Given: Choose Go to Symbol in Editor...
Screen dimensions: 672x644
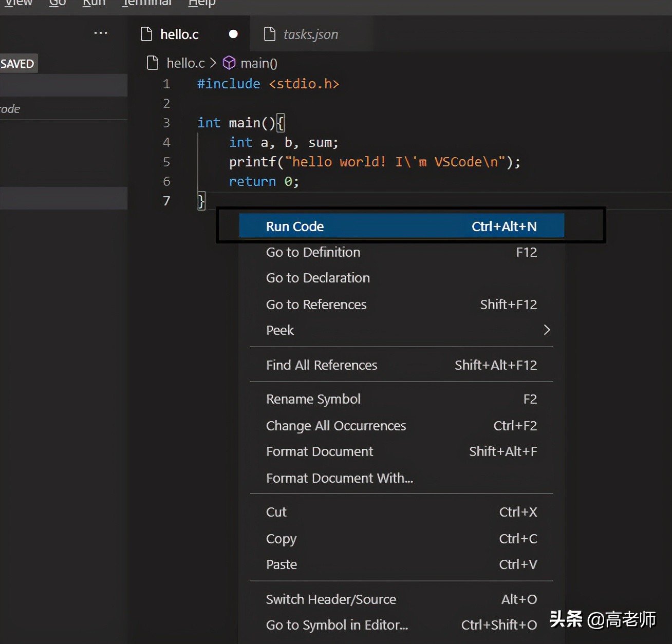Looking at the screenshot, I should pos(401,625).
